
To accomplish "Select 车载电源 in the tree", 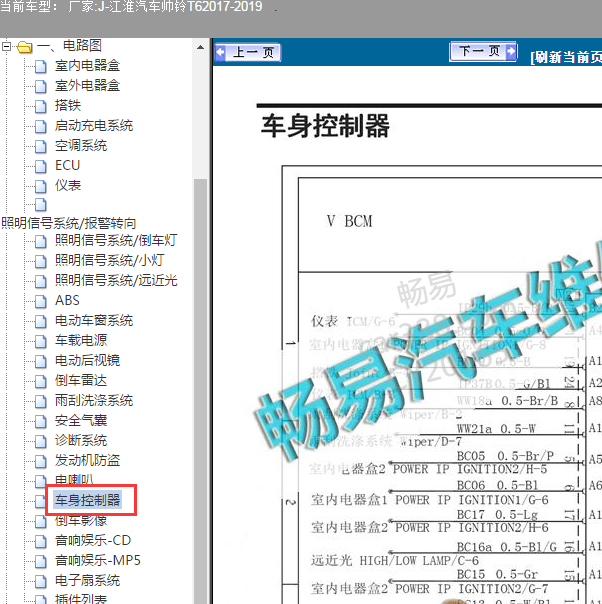I will pos(81,341).
